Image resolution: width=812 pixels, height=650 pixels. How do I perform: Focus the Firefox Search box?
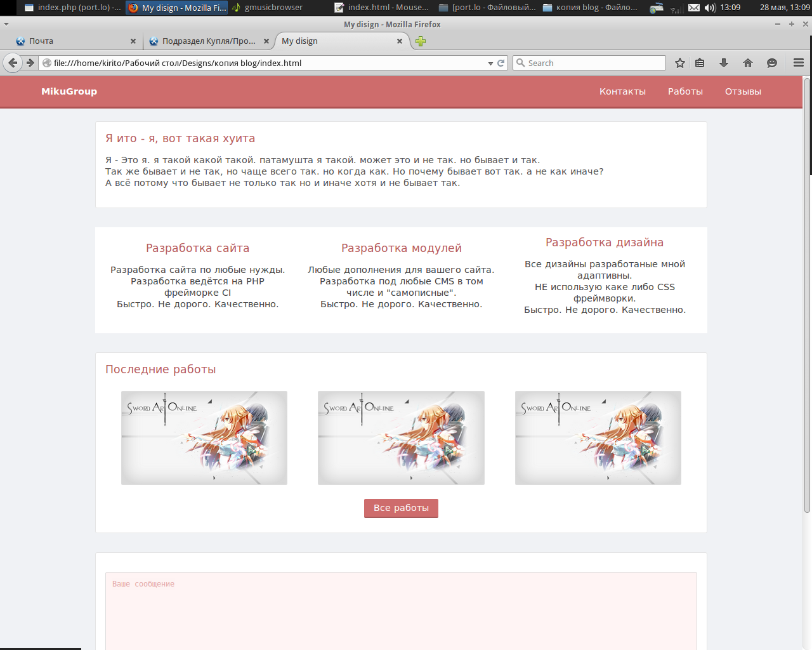click(x=589, y=63)
